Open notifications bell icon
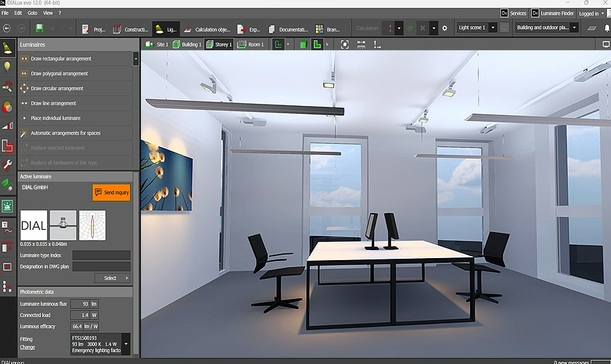This screenshot has width=611, height=364. click(607, 28)
